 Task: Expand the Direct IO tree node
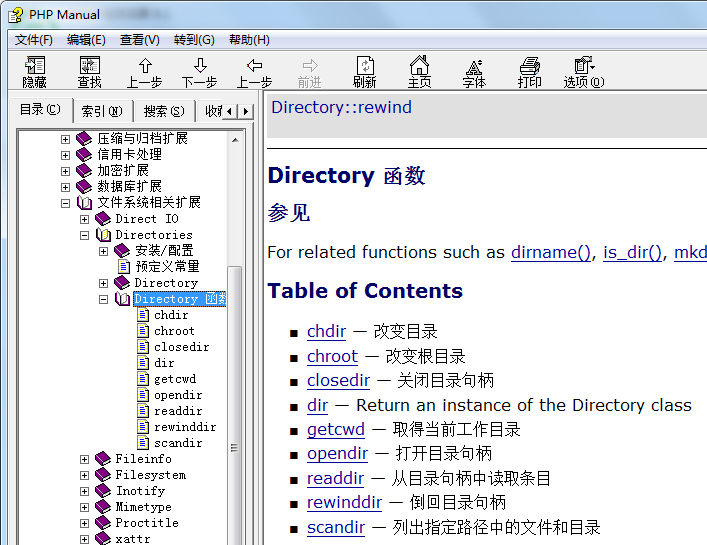pos(84,220)
